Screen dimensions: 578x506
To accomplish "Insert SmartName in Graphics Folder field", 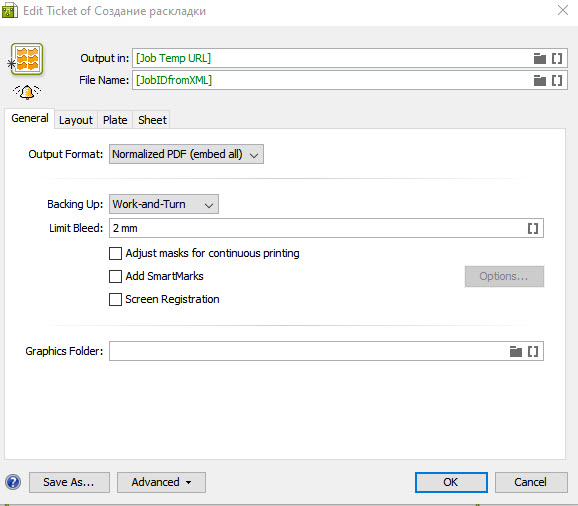I will point(533,351).
